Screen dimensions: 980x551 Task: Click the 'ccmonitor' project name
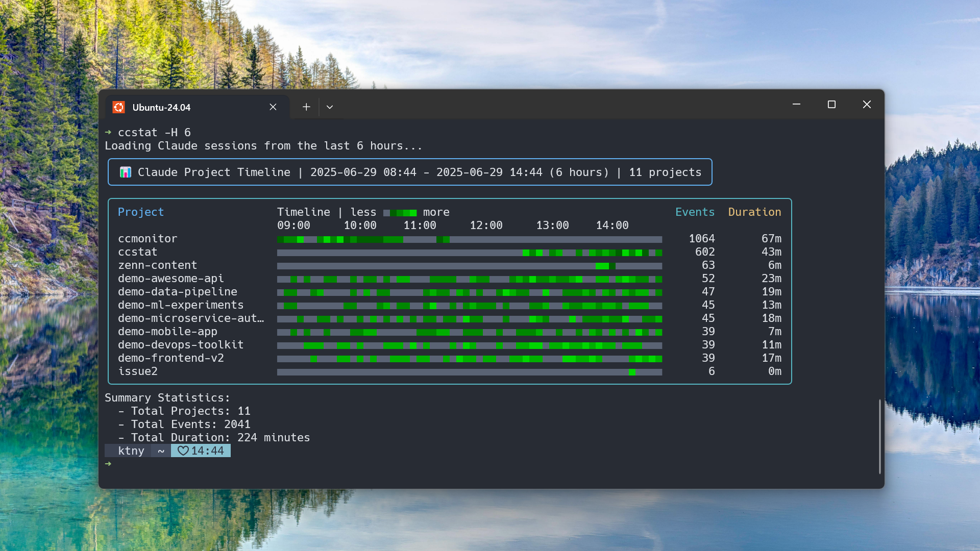pyautogui.click(x=148, y=239)
